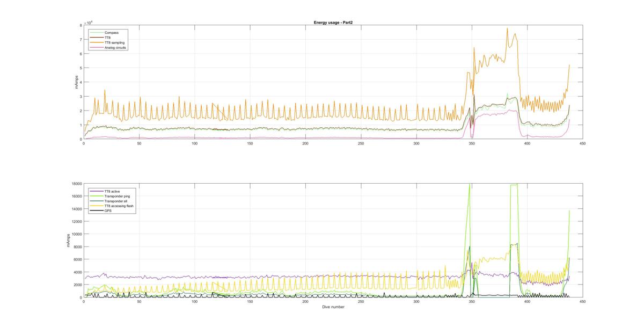Click the 7 y-axis tick in upper plot
The width and height of the screenshot is (644, 334).
pos(81,40)
